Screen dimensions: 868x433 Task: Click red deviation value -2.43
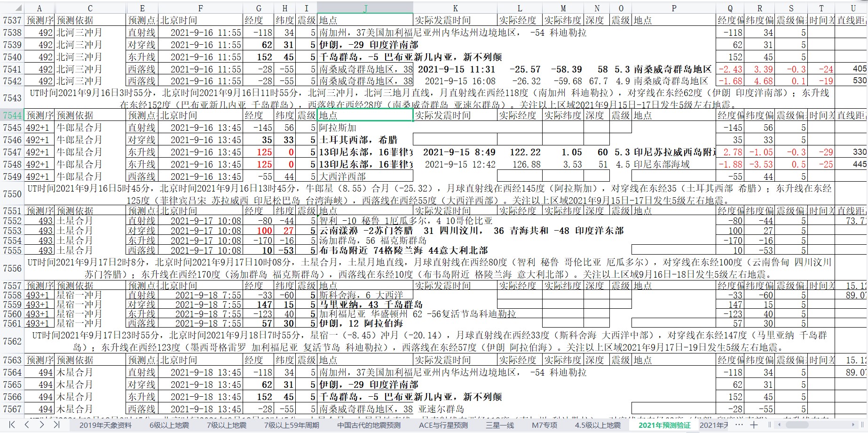pos(730,69)
